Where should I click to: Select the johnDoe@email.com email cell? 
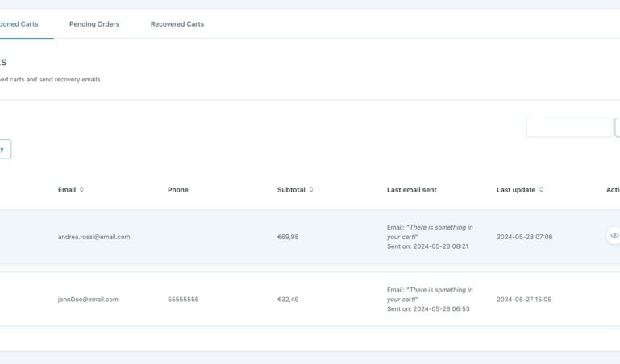[x=88, y=300]
